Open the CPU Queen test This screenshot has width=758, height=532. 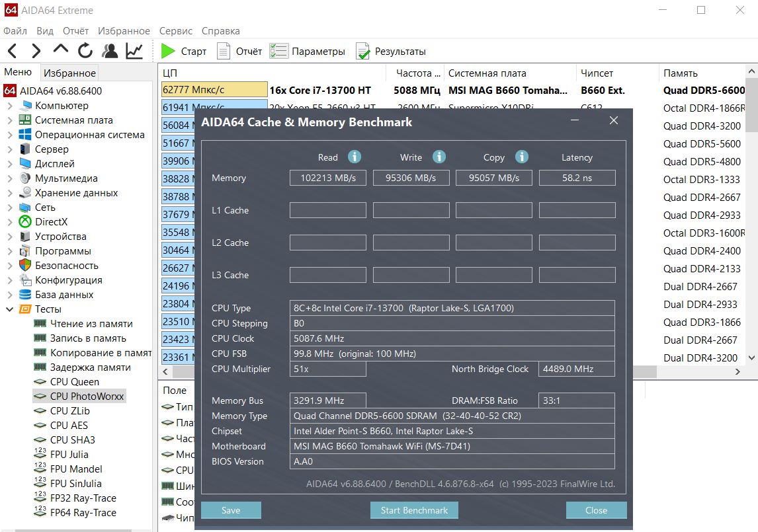(75, 382)
